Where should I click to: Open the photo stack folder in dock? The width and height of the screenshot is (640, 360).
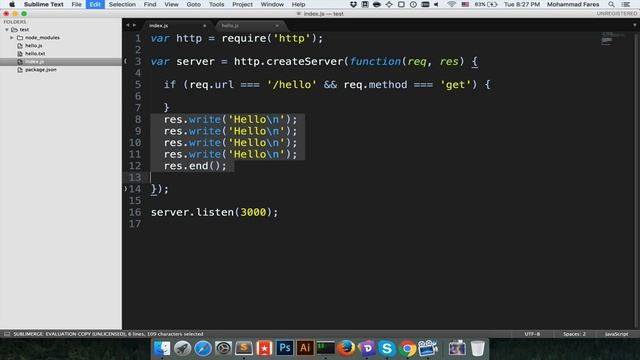457,348
